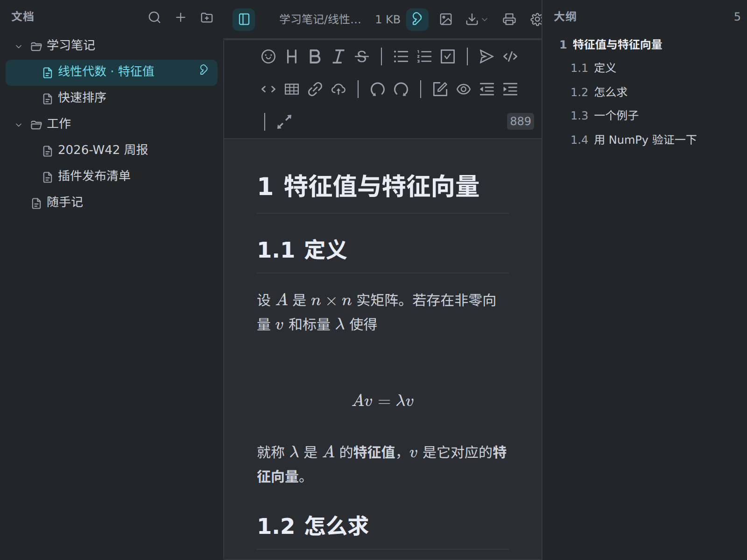Redo the last edit
Viewport: 747px width, 560px height.
pyautogui.click(x=401, y=89)
